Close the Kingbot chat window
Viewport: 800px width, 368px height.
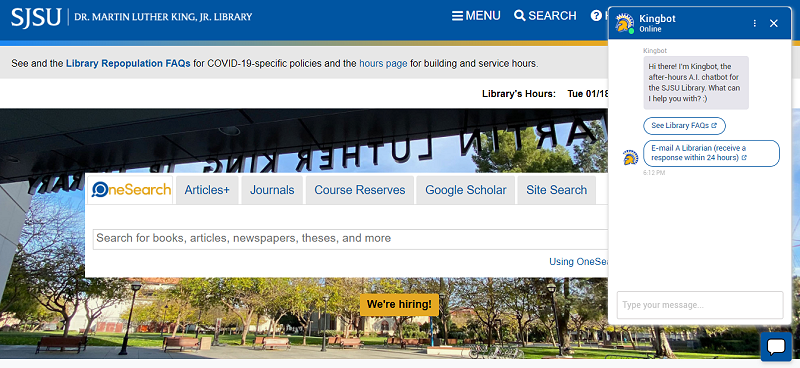773,23
